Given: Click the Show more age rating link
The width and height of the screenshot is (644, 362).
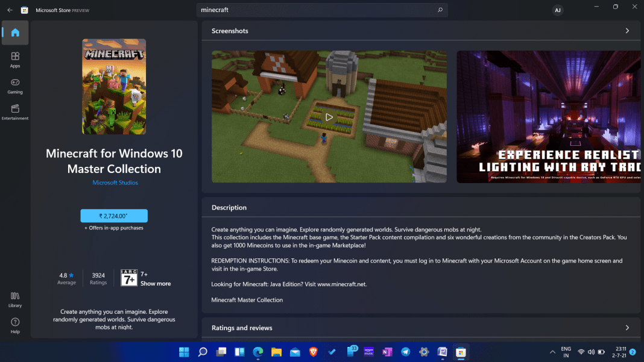Looking at the screenshot, I should (x=155, y=283).
